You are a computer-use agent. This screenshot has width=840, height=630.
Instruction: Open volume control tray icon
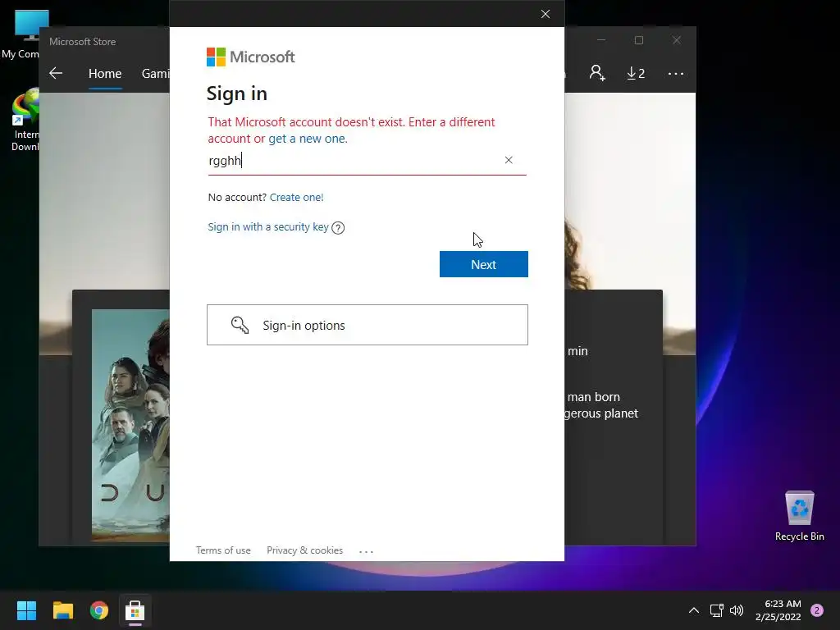click(x=737, y=610)
